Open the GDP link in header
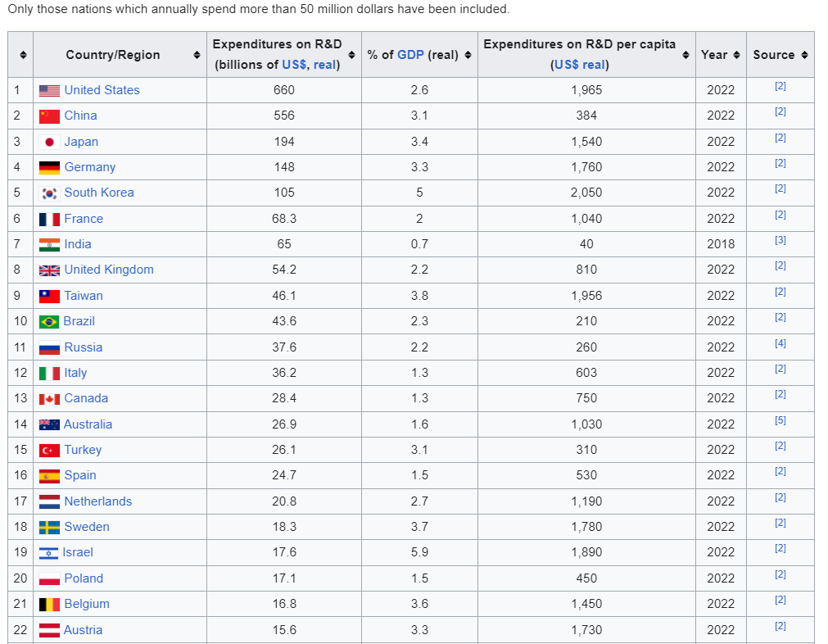 [410, 55]
